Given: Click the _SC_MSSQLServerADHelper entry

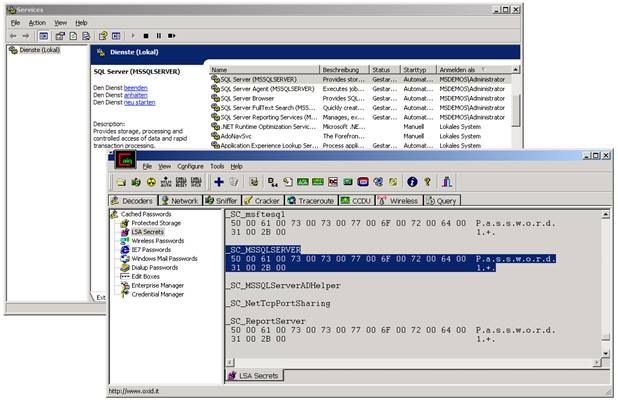Looking at the screenshot, I should coord(283,285).
